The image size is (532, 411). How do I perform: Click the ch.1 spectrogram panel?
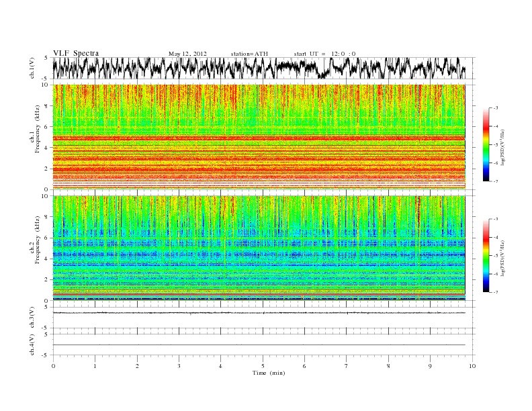[x=259, y=137]
